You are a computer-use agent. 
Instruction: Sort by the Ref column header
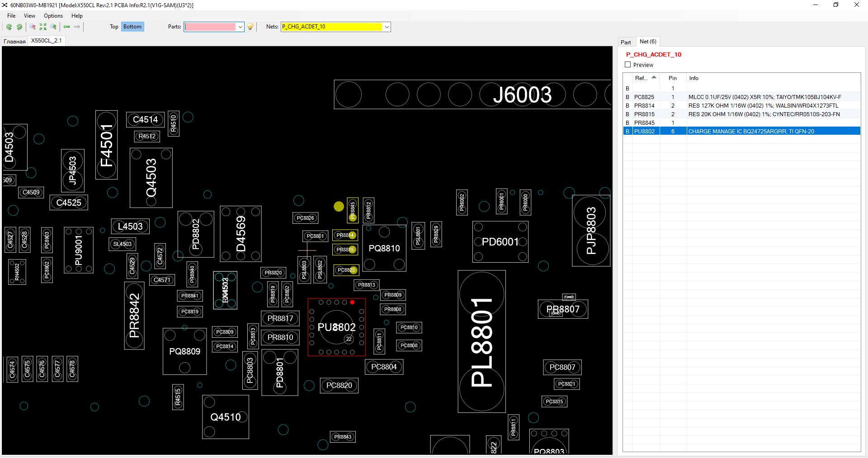click(x=641, y=78)
